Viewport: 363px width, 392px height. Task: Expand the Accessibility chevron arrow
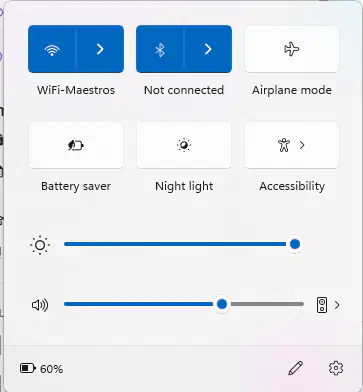pos(302,145)
